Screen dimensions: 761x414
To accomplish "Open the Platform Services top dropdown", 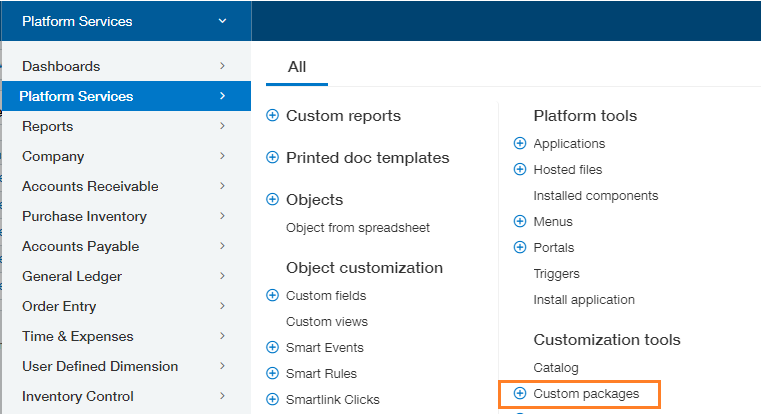I will tap(126, 21).
